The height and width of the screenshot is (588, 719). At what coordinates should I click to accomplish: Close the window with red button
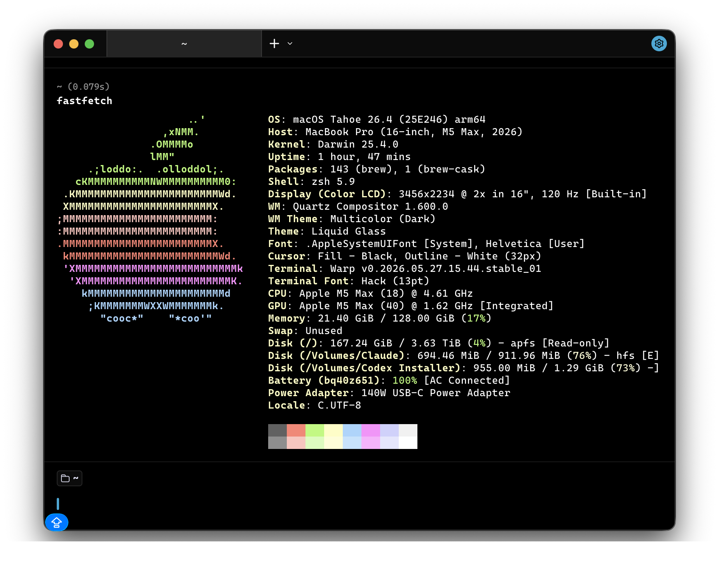pyautogui.click(x=58, y=44)
